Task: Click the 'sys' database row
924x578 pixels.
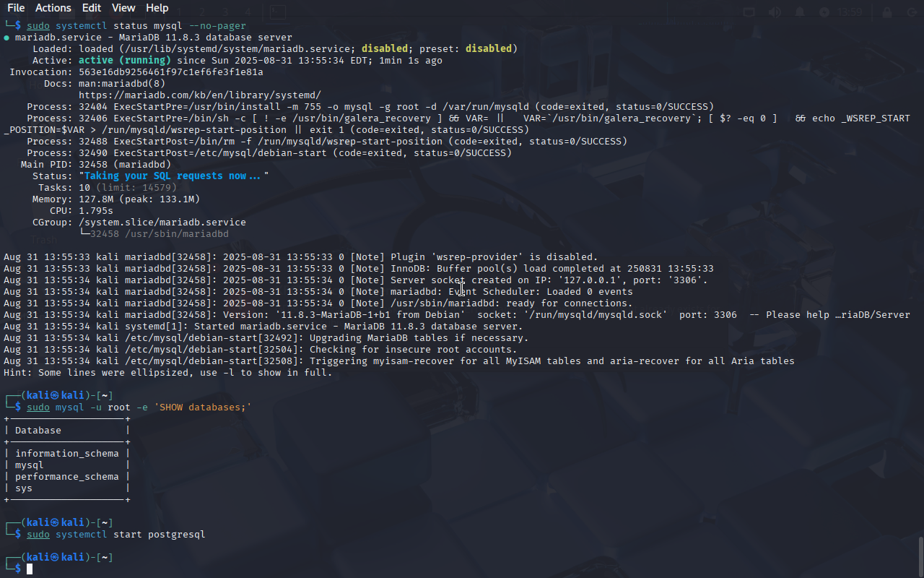Action: point(67,488)
